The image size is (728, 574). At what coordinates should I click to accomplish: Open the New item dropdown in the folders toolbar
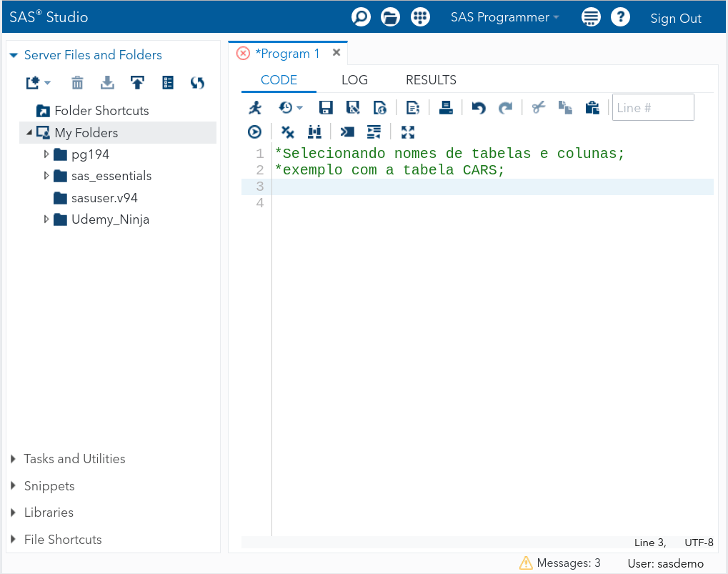coord(38,83)
